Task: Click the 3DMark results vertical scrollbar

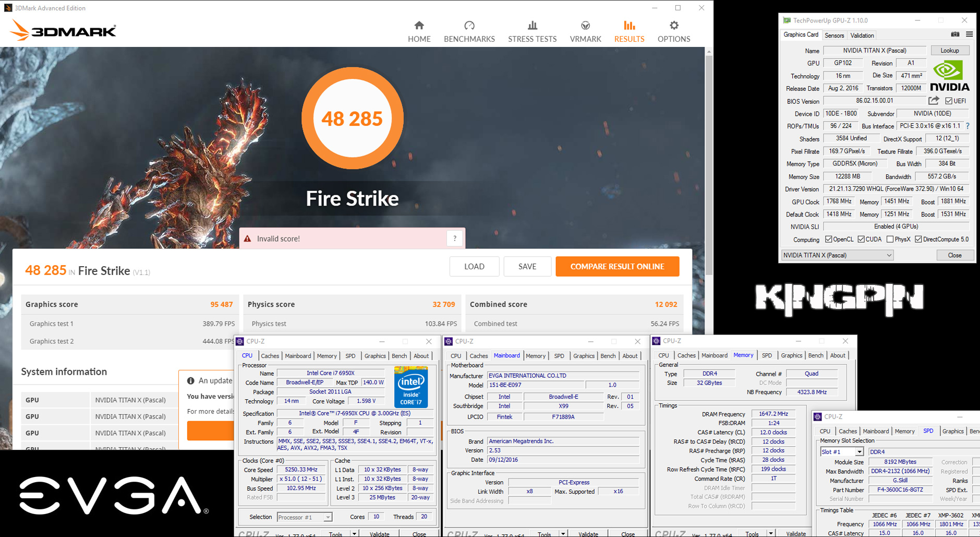Action: pos(708,157)
